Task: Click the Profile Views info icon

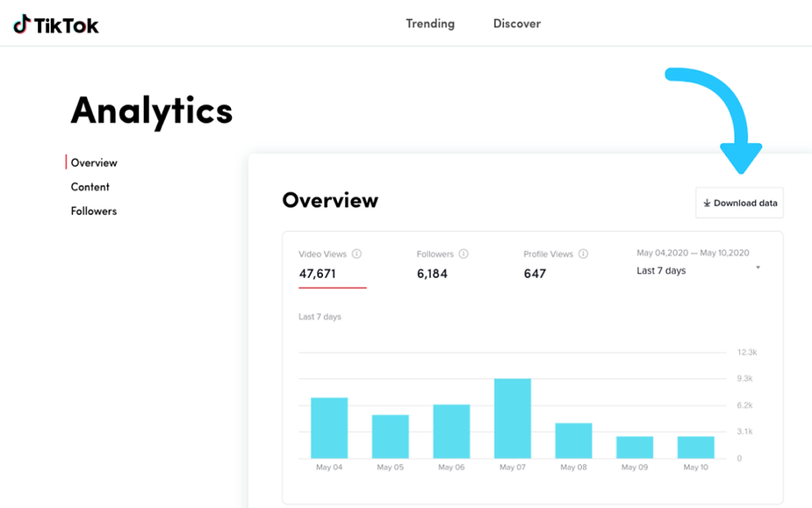Action: (581, 254)
